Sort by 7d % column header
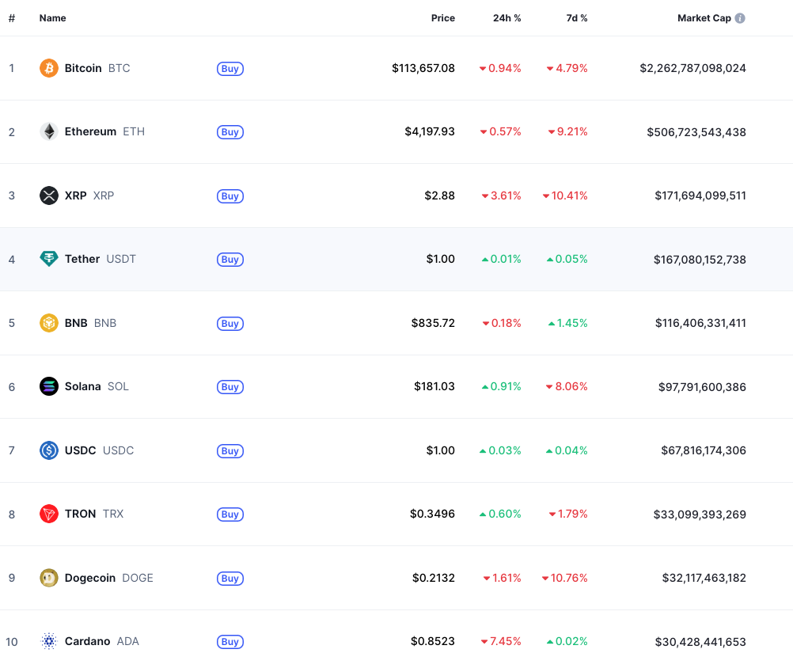 coord(576,18)
